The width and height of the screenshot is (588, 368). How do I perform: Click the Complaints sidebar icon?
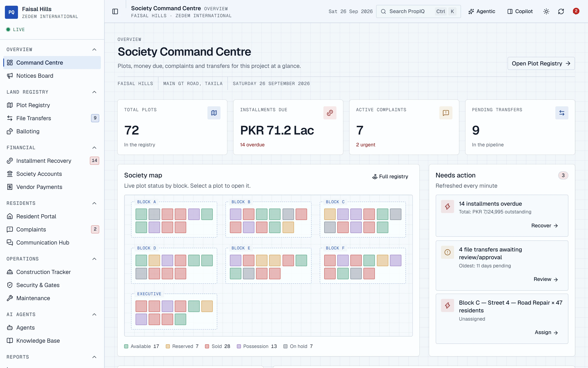click(10, 230)
